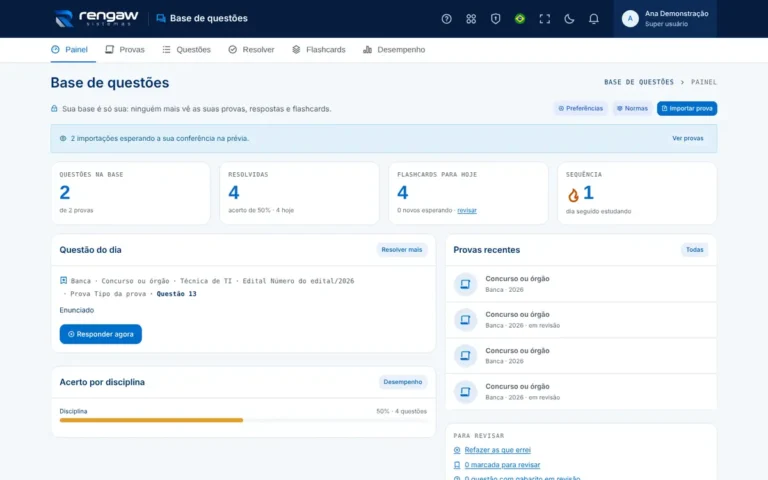768x480 pixels.
Task: Click the refresh icon by Refazer link
Action: 457,450
